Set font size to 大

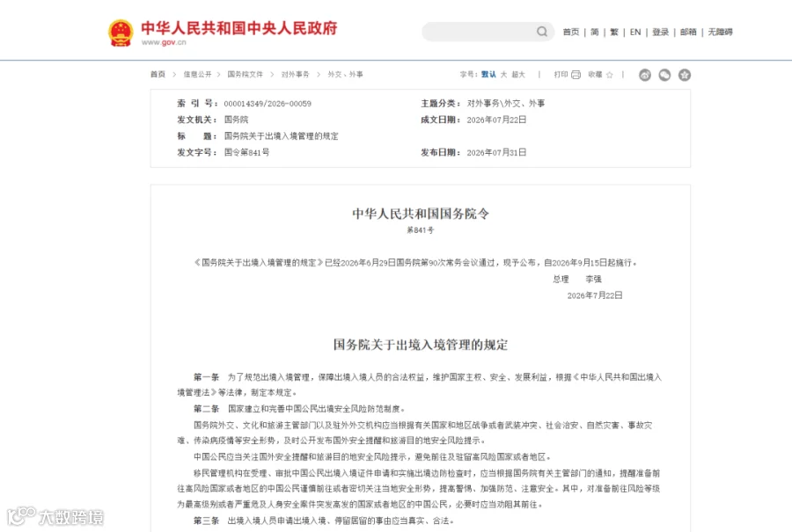click(503, 74)
